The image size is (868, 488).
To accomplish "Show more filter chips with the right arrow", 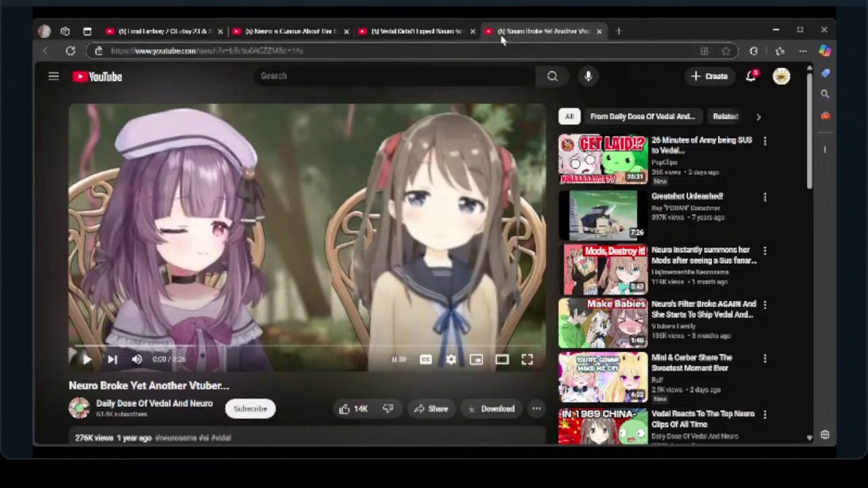I will [x=758, y=117].
